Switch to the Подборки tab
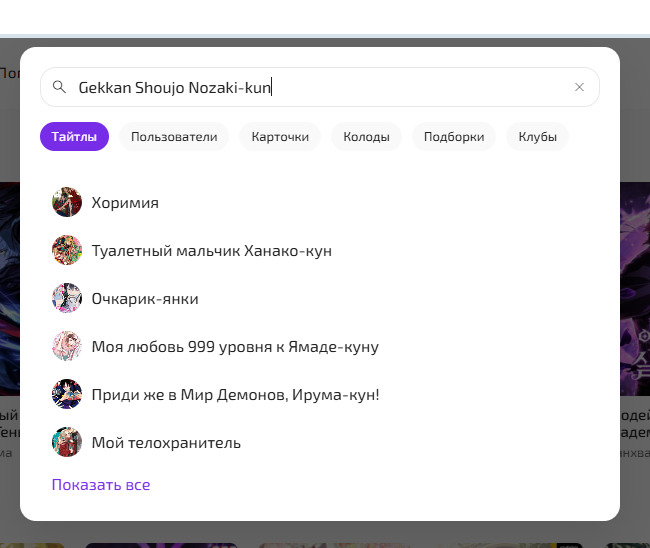The width and height of the screenshot is (650, 548). pyautogui.click(x=454, y=137)
